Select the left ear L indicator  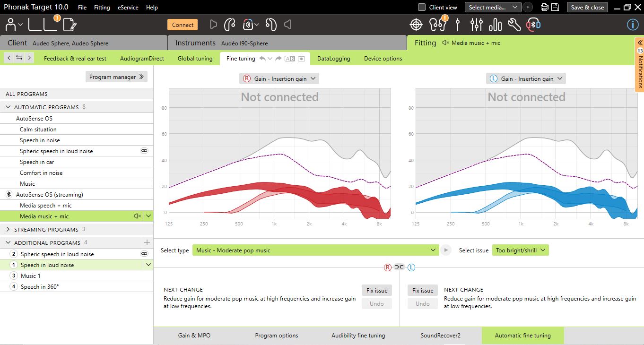411,267
